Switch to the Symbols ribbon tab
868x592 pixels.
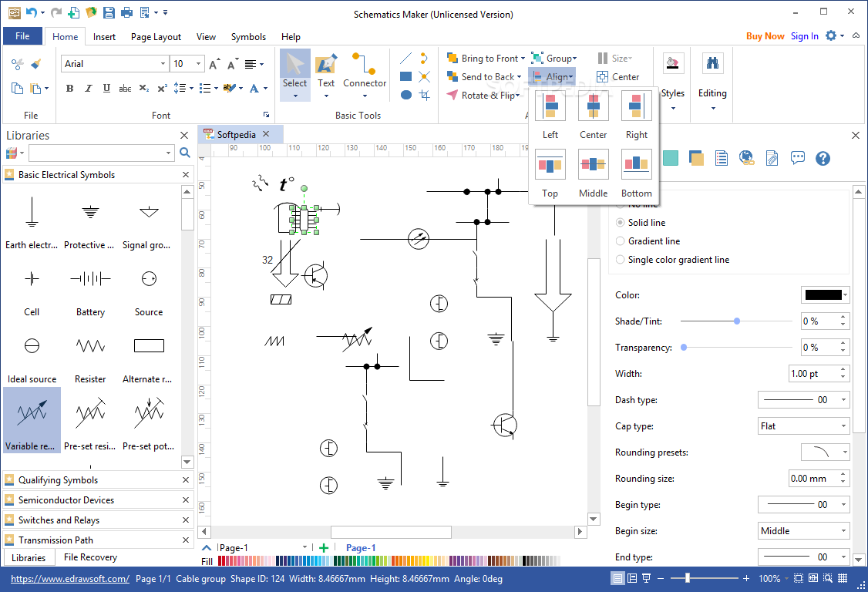click(248, 36)
